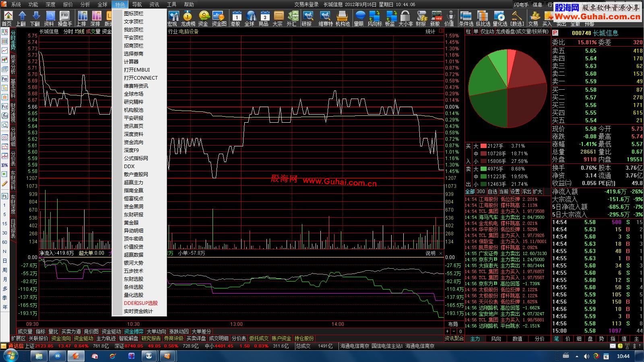Open the 大小非 padlock icon

[x=405, y=19]
